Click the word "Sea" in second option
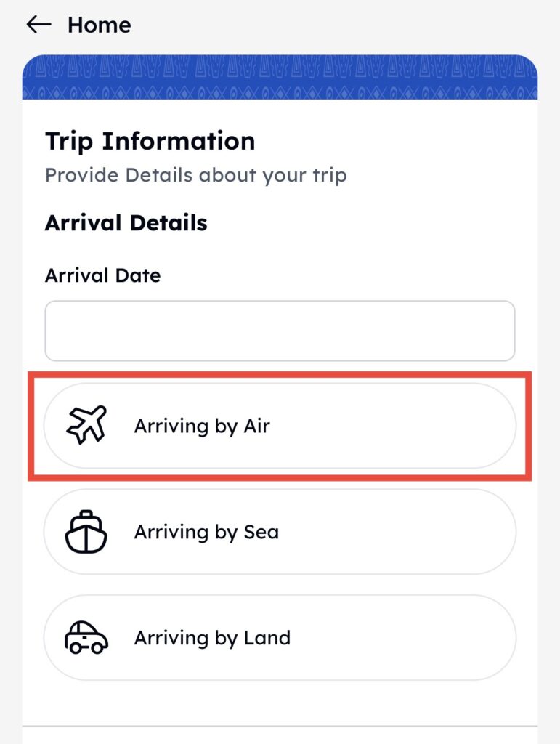560x744 pixels. [261, 532]
